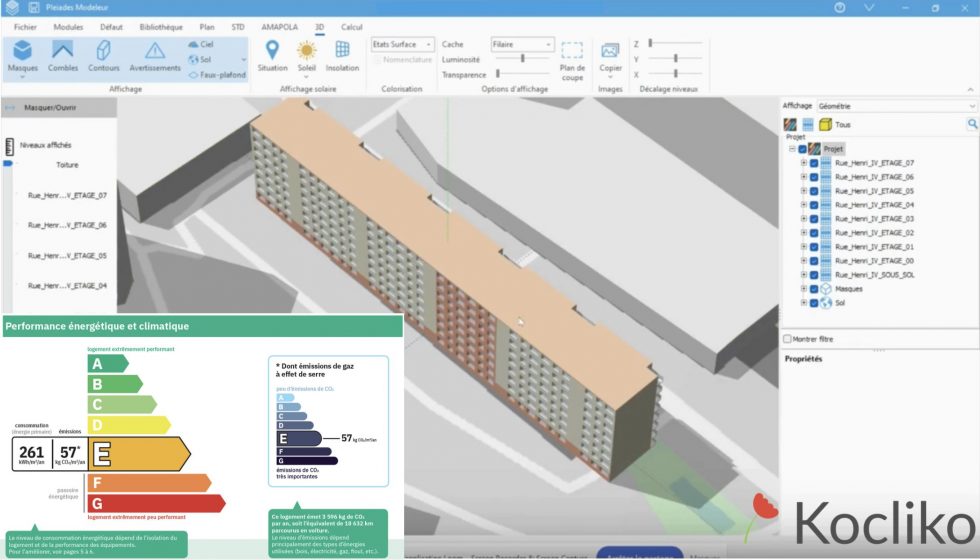This screenshot has width=980, height=560.
Task: Click the Copier image icon
Action: (610, 50)
